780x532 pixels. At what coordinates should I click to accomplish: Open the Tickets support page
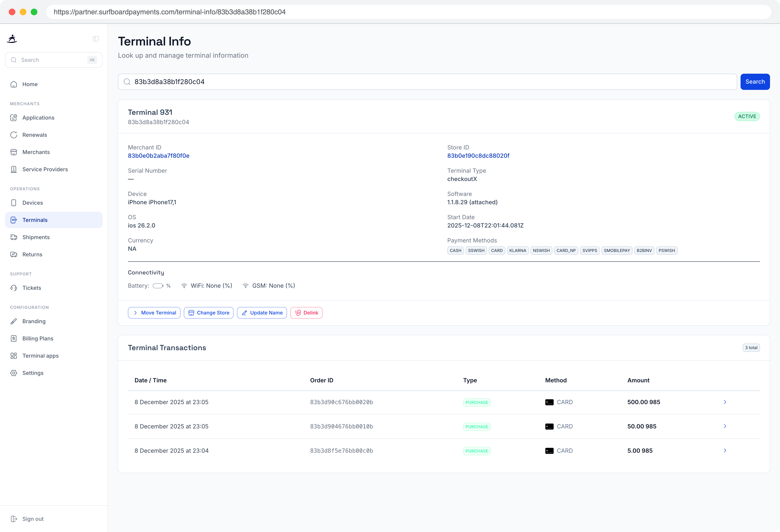(x=54, y=288)
